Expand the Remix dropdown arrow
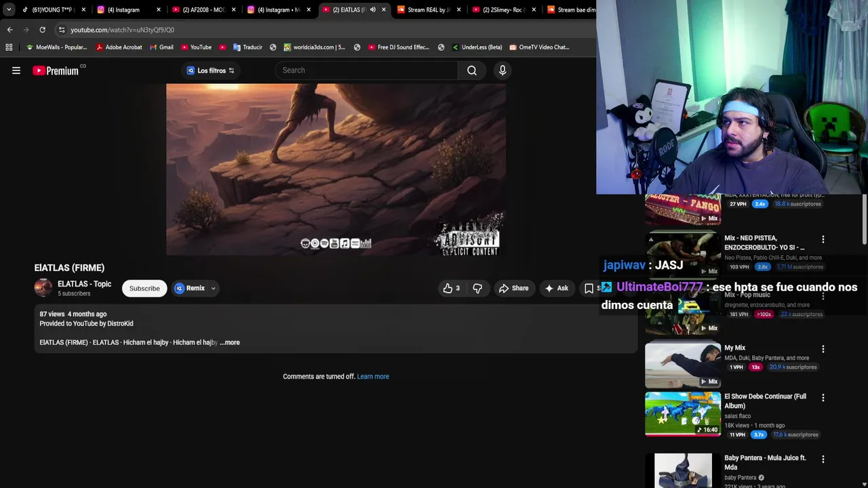Viewport: 868px width, 488px height. [213, 288]
